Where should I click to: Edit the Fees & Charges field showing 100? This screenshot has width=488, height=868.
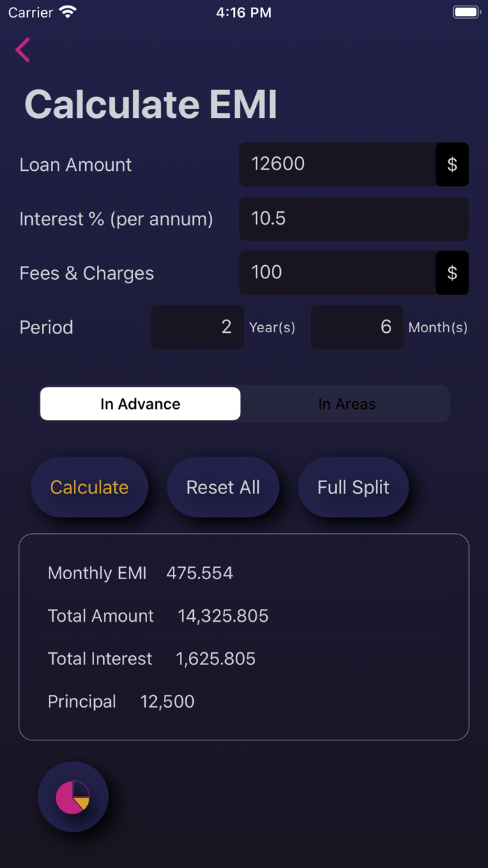coord(337,273)
